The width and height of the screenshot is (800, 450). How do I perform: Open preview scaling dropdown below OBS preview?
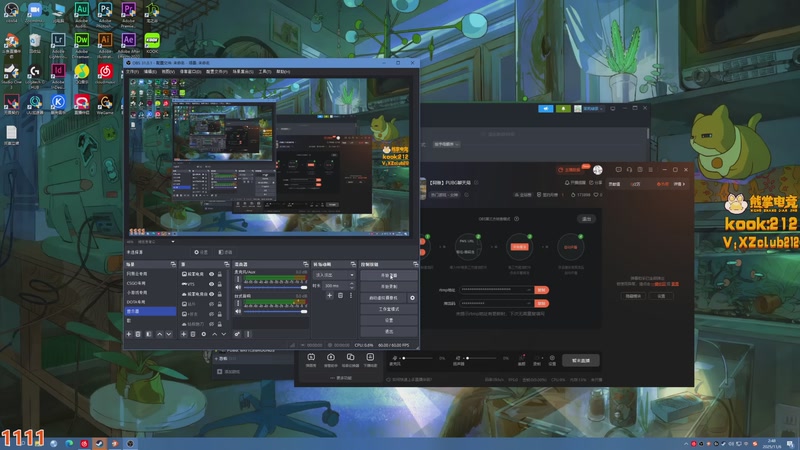point(173,242)
